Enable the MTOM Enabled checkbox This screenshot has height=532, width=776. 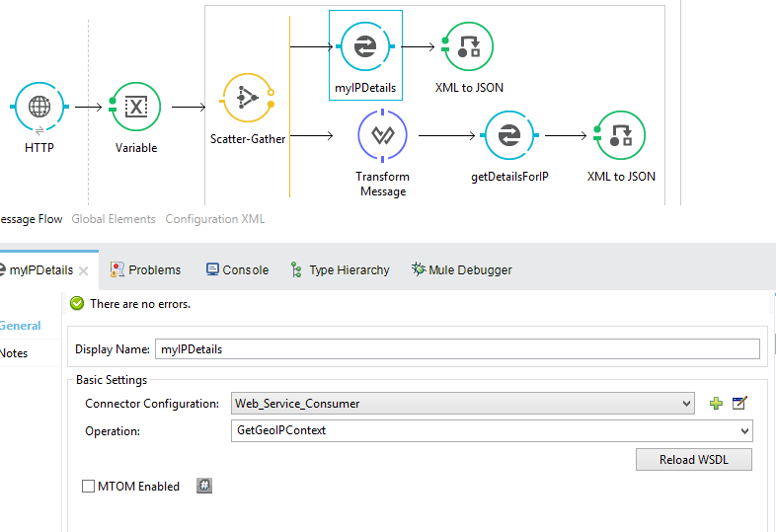[89, 487]
